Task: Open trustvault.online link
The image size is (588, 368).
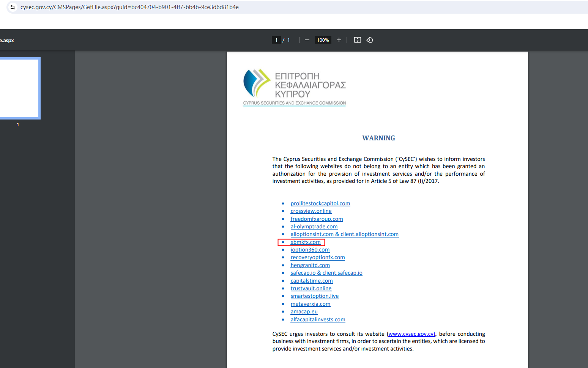Action: click(x=311, y=288)
